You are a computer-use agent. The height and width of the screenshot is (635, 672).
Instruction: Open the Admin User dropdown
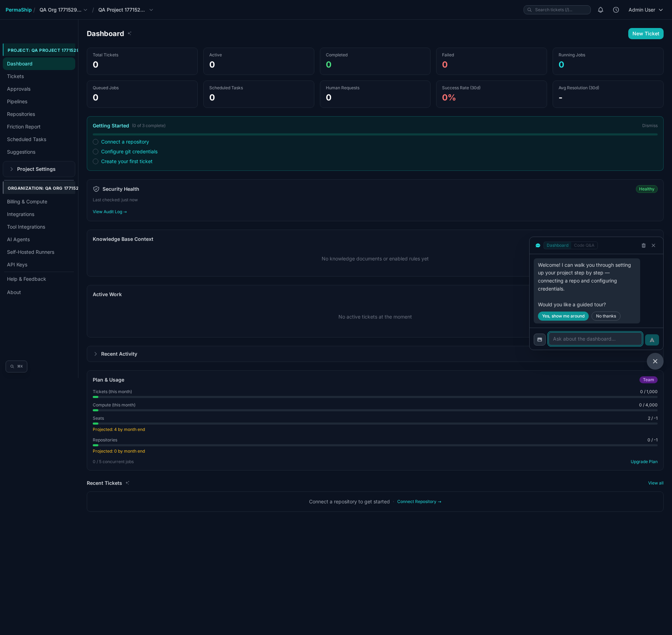point(645,10)
